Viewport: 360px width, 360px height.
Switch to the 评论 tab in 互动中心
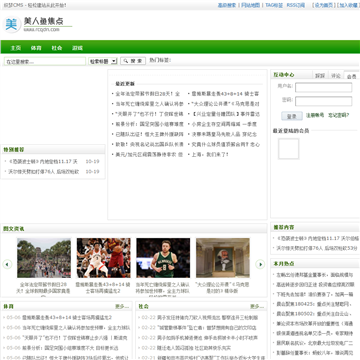336,76
